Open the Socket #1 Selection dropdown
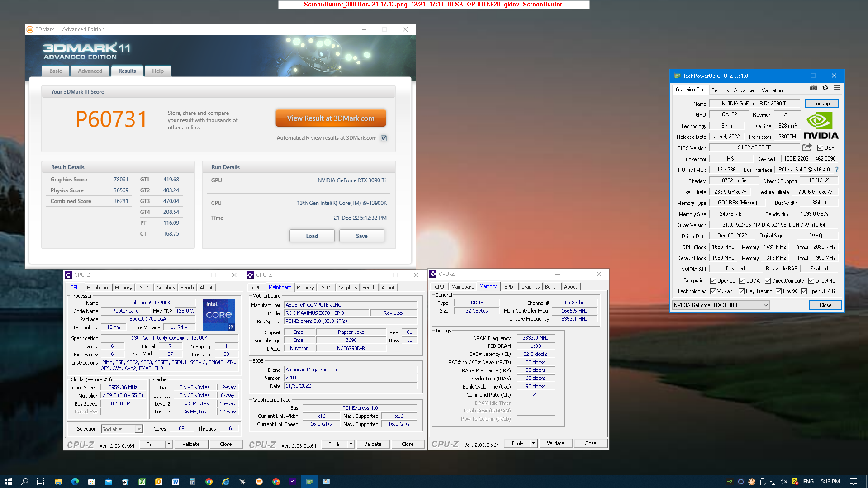This screenshot has height=488, width=868. [x=122, y=429]
